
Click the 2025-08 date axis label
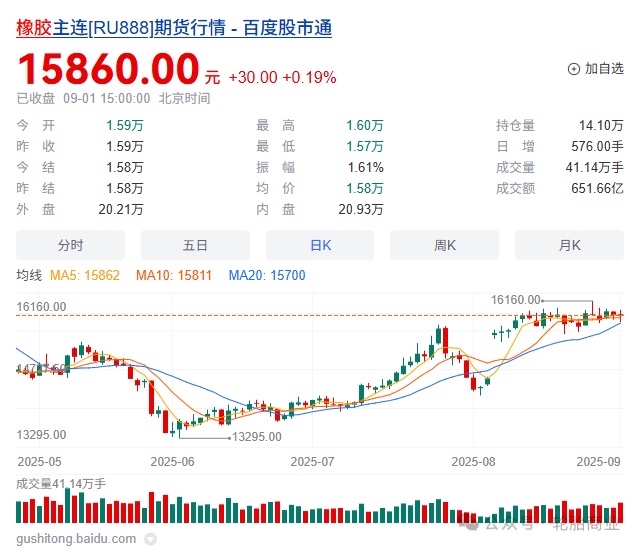point(473,462)
